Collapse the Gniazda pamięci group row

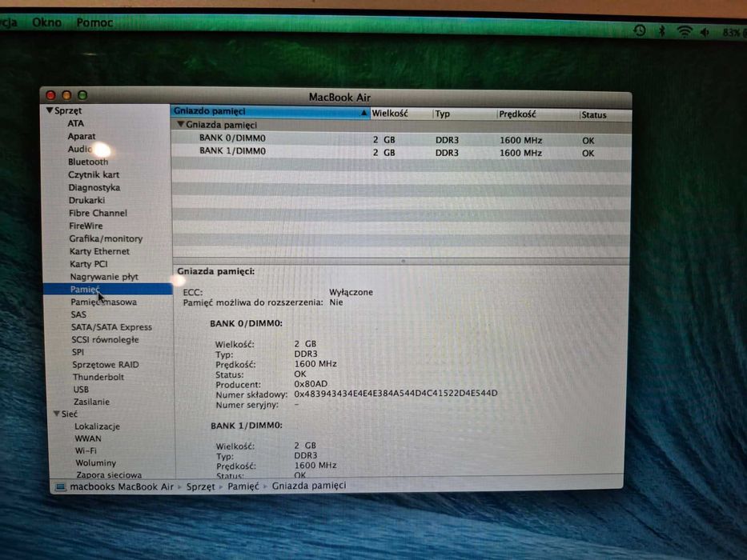point(181,124)
